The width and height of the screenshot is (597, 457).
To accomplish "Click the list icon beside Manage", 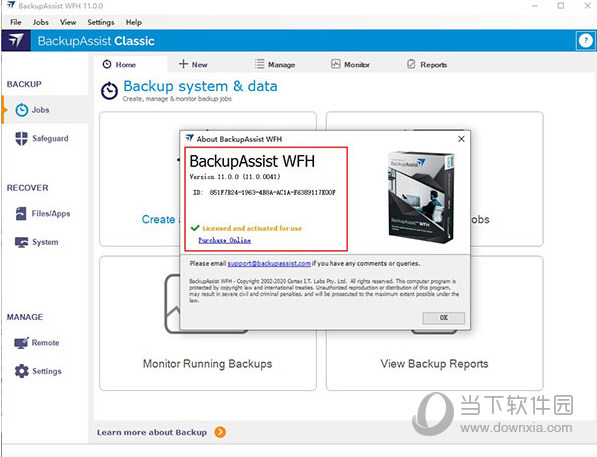I will tap(259, 64).
